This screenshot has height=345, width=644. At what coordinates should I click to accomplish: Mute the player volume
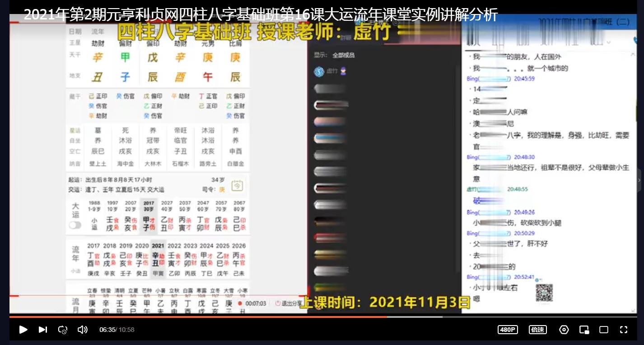(83, 330)
